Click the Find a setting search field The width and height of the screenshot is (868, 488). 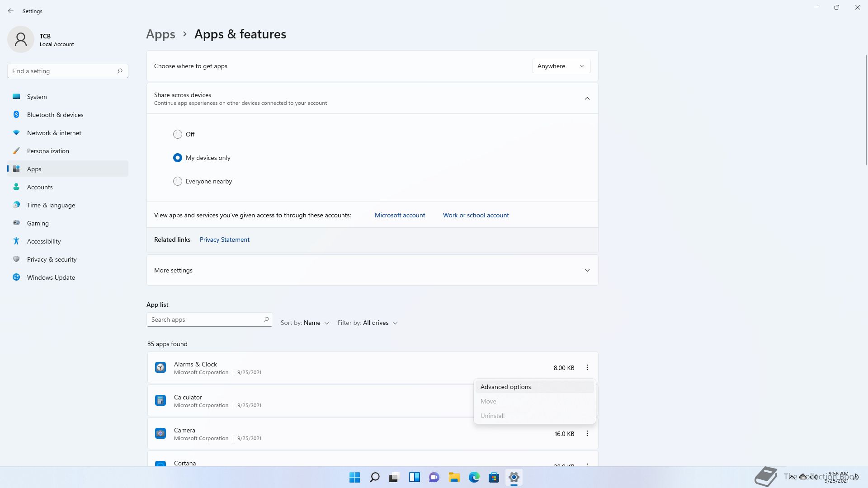(x=68, y=71)
